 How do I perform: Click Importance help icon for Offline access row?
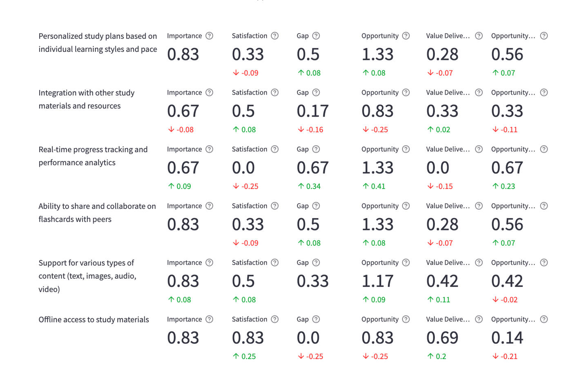click(209, 319)
